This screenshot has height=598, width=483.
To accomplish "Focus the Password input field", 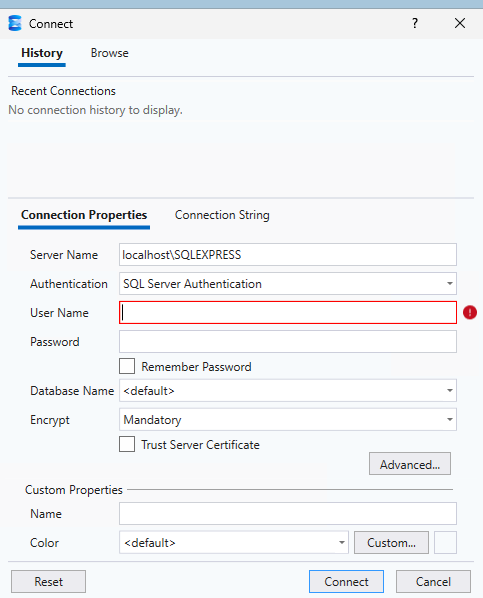I will [x=288, y=341].
